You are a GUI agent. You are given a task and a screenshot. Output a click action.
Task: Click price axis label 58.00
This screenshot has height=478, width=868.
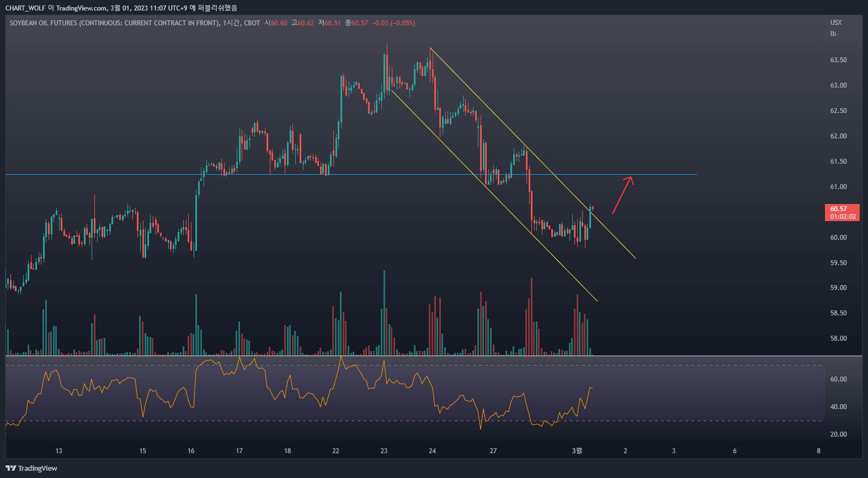click(838, 339)
